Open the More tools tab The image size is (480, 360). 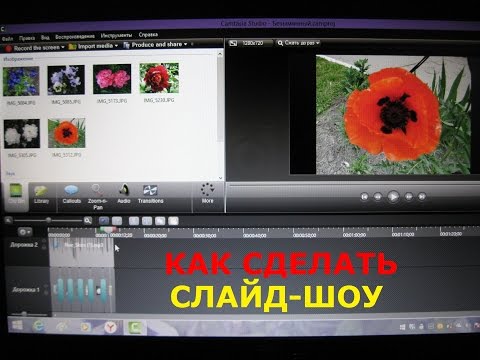pyautogui.click(x=207, y=193)
